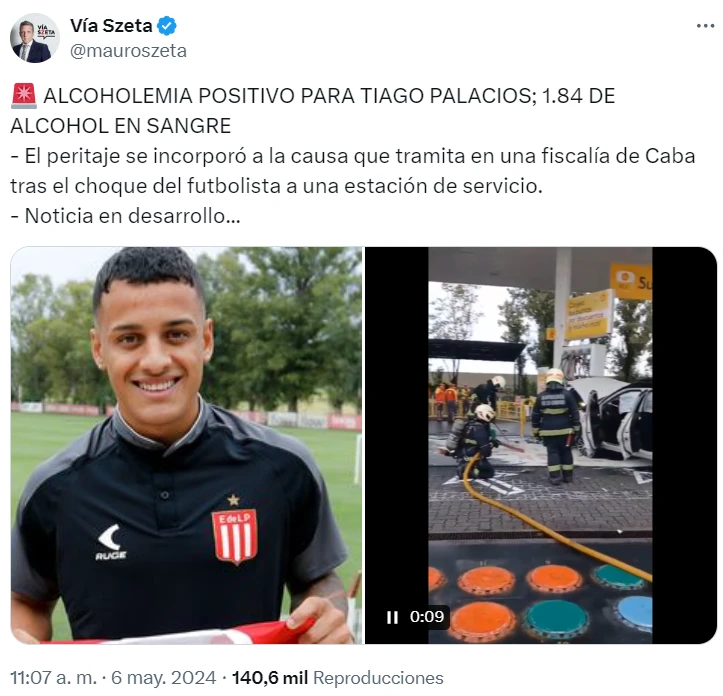This screenshot has height=696, width=723.
Task: Click the EdeLP crest in the photo
Action: pos(234,535)
